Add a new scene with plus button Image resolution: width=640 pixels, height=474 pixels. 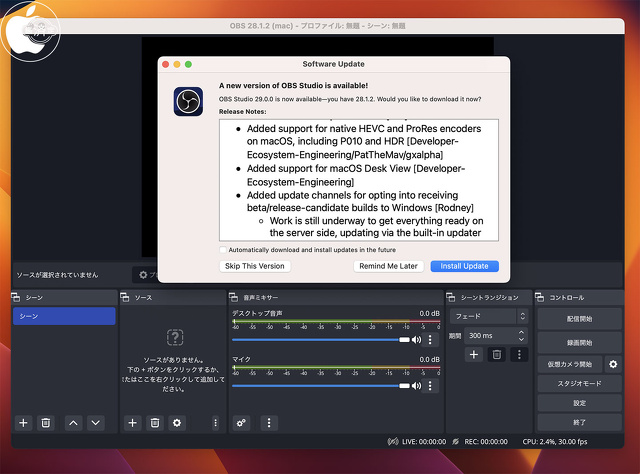[23, 423]
